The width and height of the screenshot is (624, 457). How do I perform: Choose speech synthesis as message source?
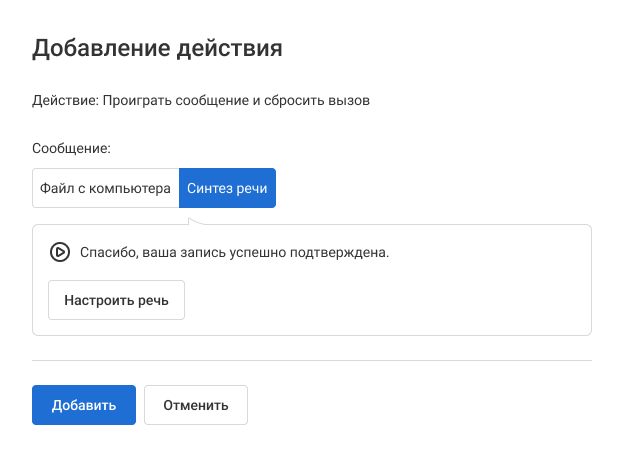227,188
